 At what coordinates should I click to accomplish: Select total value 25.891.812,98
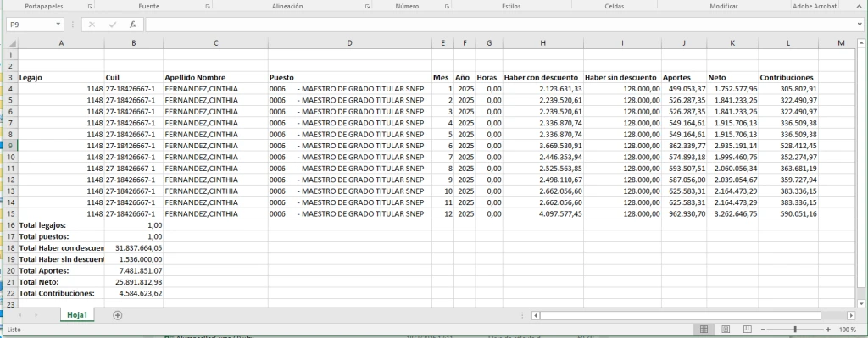pyautogui.click(x=133, y=281)
